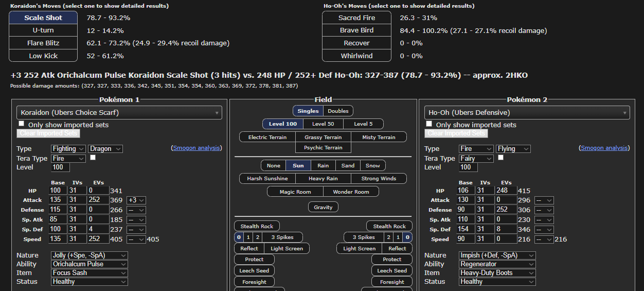Toggle Gravity on the field
The width and height of the screenshot is (644, 291).
(323, 207)
